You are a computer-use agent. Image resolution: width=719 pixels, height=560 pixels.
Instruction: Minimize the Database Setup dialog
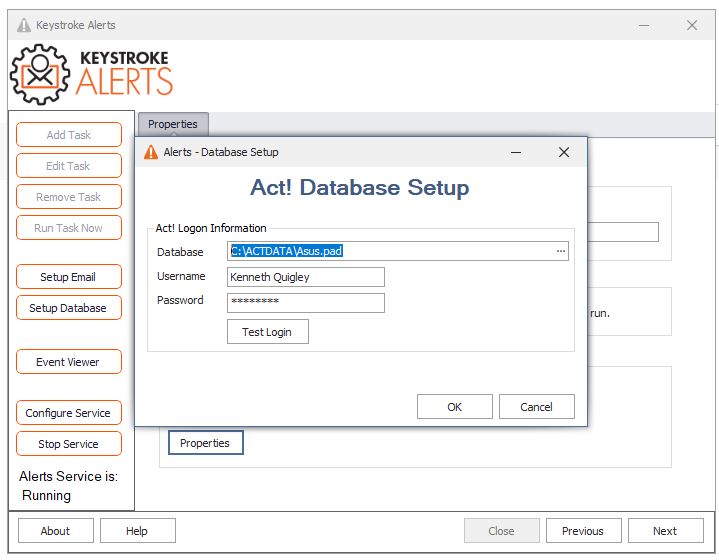point(516,152)
